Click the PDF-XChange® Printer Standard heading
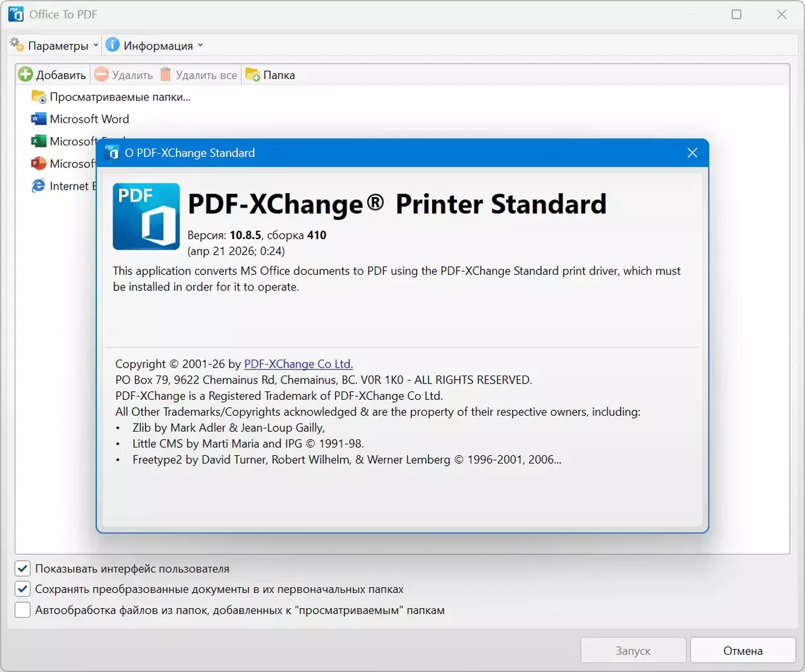The width and height of the screenshot is (805, 672). pyautogui.click(x=397, y=204)
